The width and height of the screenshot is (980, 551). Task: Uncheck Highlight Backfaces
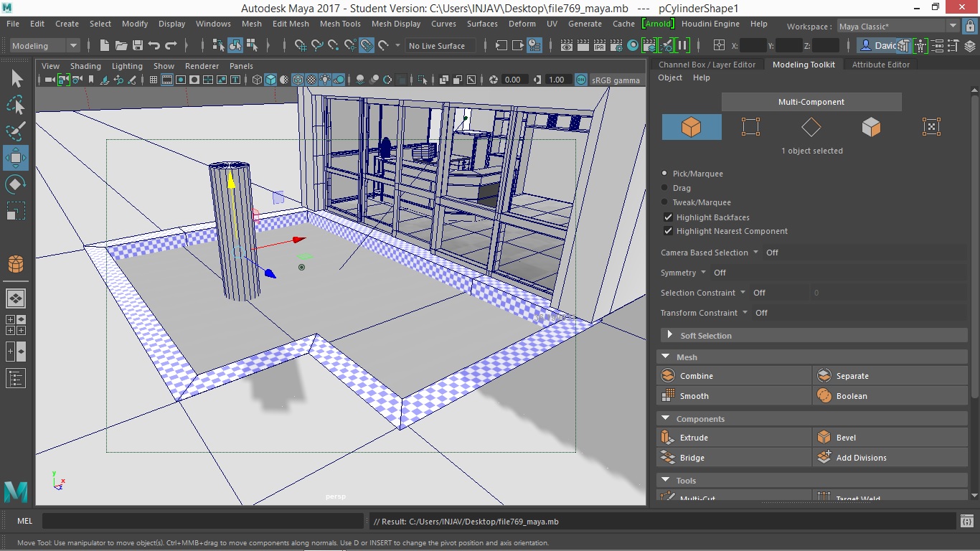click(x=668, y=217)
